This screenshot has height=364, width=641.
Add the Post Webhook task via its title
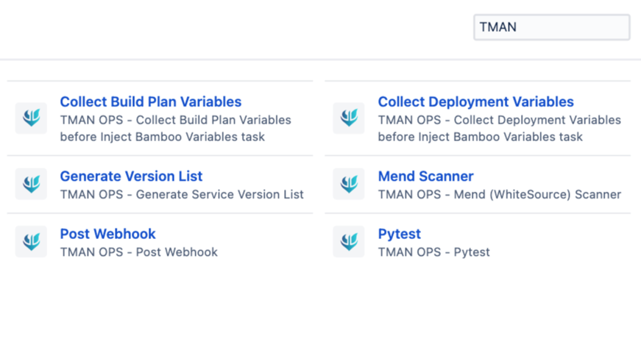pos(107,234)
